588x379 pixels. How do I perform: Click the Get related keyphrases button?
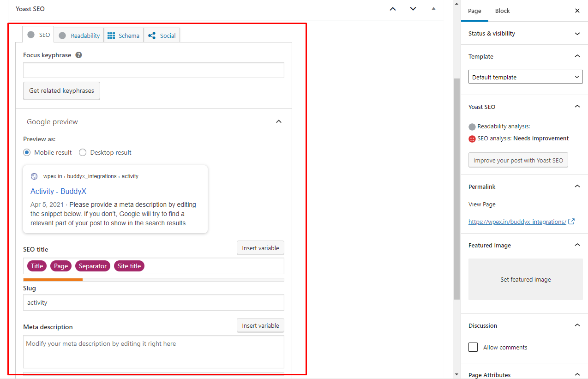pos(61,90)
